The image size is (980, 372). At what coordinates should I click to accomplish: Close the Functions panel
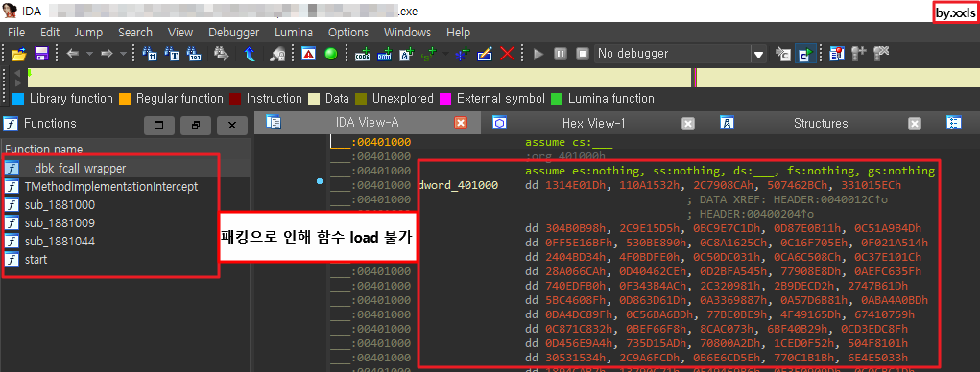[x=232, y=126]
